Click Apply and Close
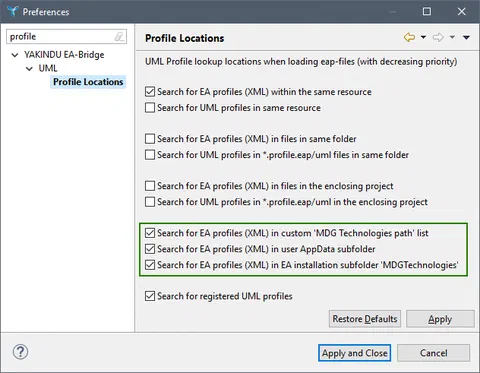480x373 pixels. click(354, 353)
